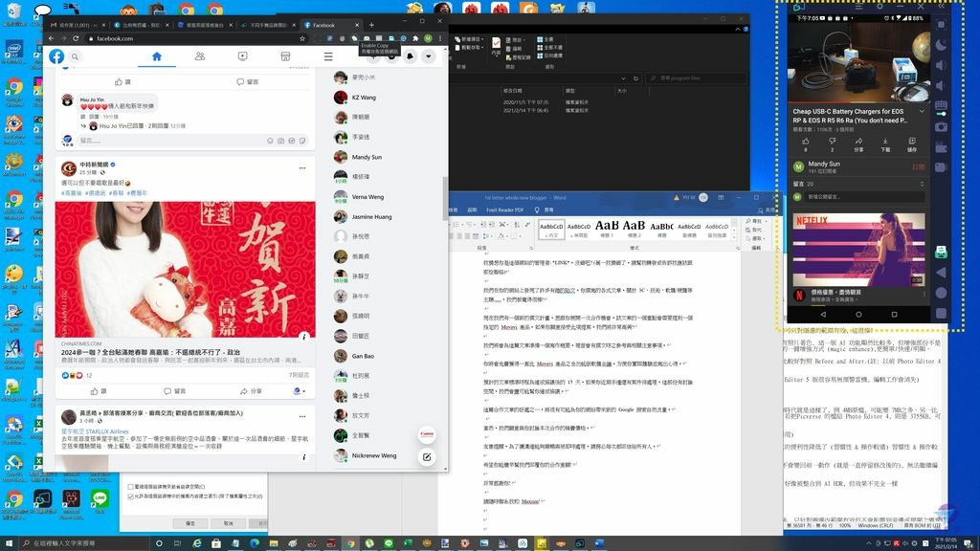Open chat with Mandy Sun in contacts
Image resolution: width=980 pixels, height=551 pixels.
pos(367,157)
